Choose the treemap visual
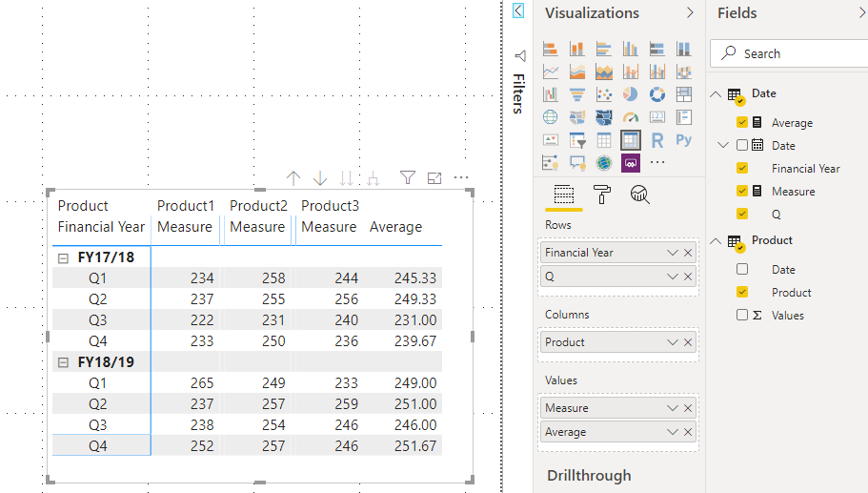The image size is (868, 493). click(x=684, y=94)
